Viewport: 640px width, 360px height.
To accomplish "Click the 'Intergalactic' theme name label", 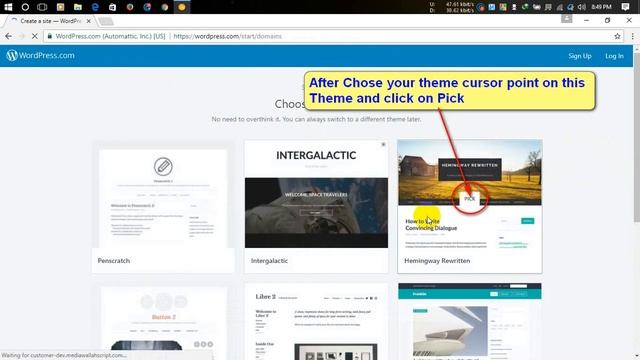I will tap(269, 261).
